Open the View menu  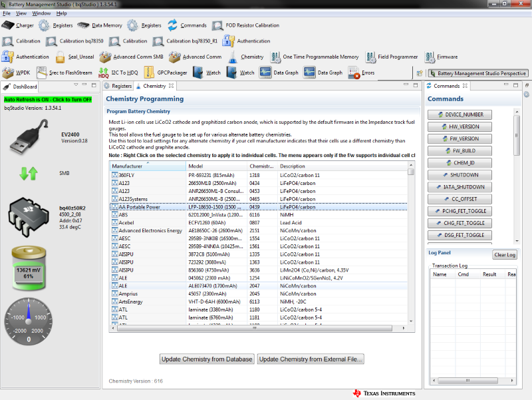click(21, 13)
